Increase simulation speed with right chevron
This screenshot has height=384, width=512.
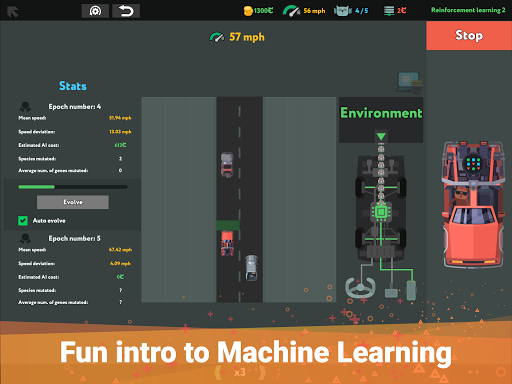(x=262, y=372)
